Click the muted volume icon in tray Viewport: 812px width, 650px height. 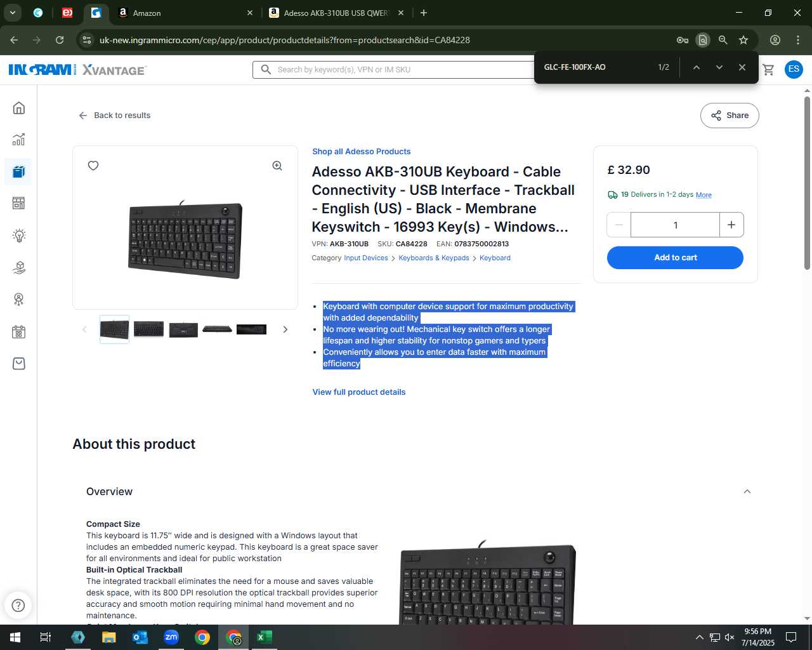(730, 637)
